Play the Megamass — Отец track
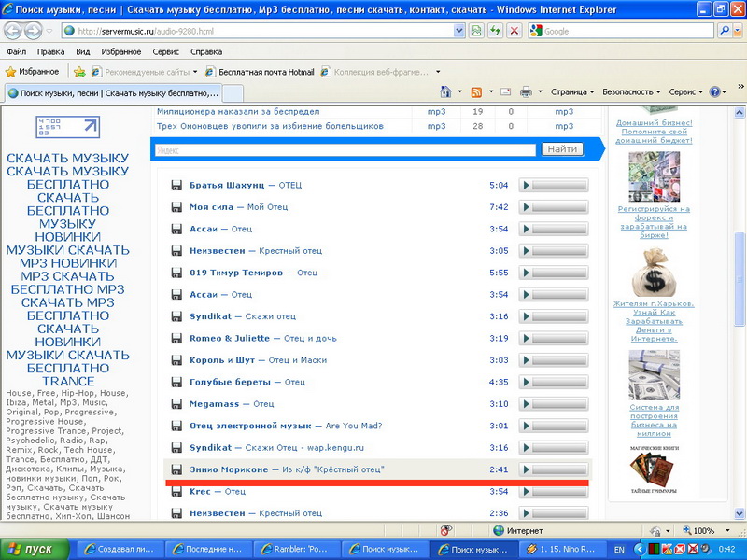Screen dimensions: 747x560 [526, 404]
